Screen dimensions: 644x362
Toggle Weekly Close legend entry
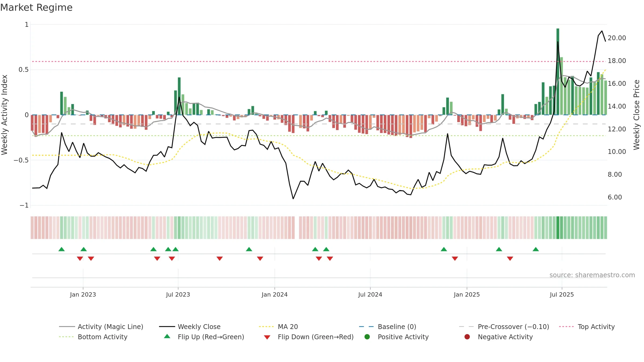190,327
